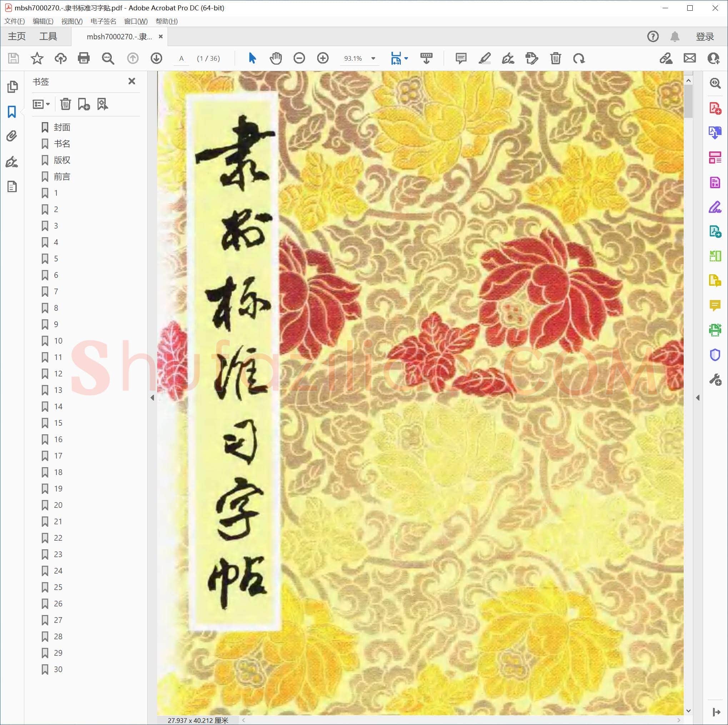Collapse the left navigation pane arrow

(x=152, y=397)
